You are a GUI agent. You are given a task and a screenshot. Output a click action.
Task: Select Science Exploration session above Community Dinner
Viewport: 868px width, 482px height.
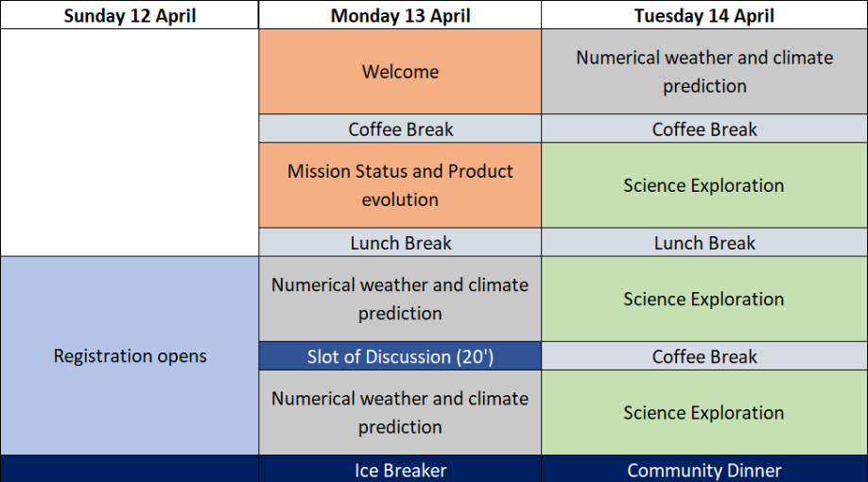pos(704,413)
